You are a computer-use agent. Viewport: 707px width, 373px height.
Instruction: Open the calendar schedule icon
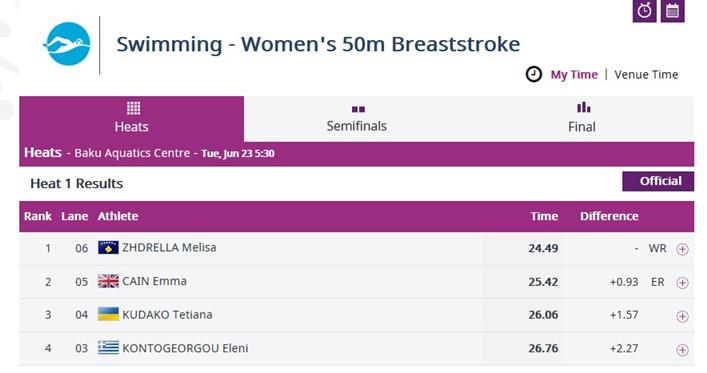(672, 10)
